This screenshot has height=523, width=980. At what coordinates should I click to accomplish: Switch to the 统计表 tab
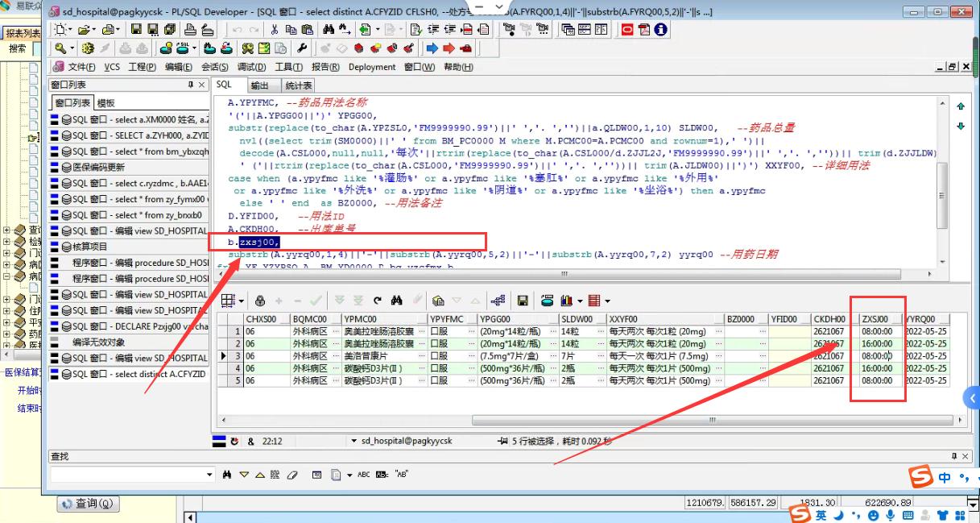tap(298, 85)
